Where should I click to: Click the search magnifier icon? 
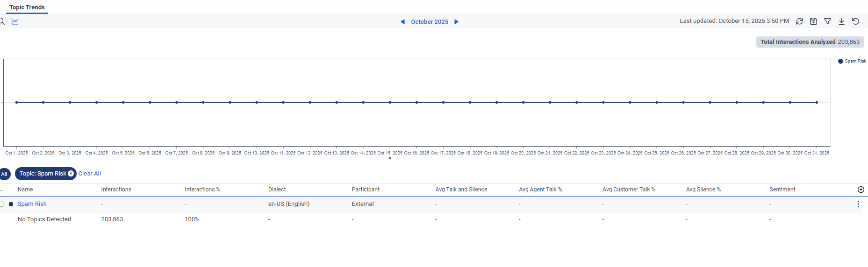(x=2, y=21)
